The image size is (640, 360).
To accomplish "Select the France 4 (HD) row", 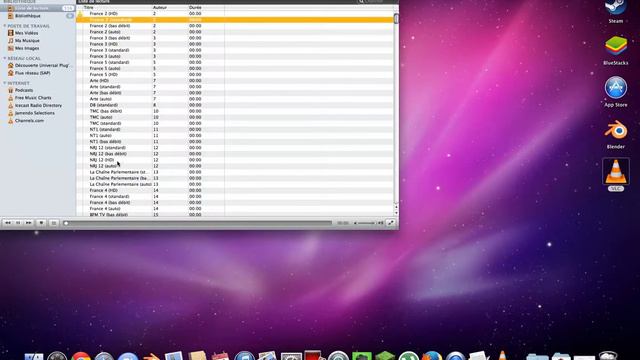I will (235, 190).
